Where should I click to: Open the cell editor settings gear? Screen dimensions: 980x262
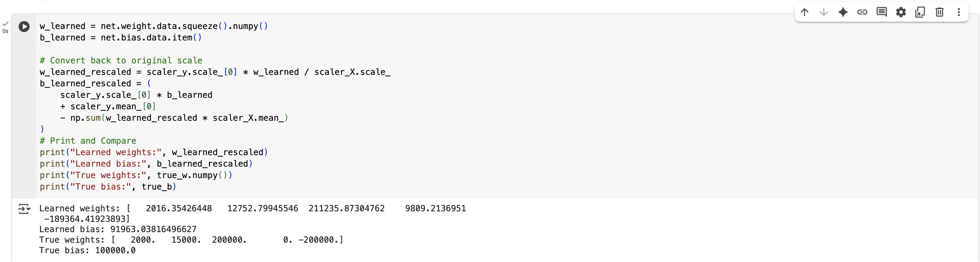901,12
